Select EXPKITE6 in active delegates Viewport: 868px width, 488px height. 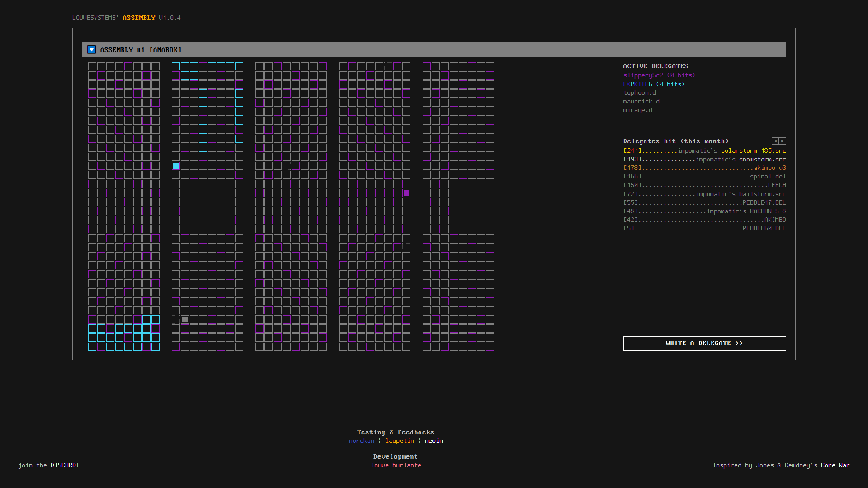tap(653, 84)
